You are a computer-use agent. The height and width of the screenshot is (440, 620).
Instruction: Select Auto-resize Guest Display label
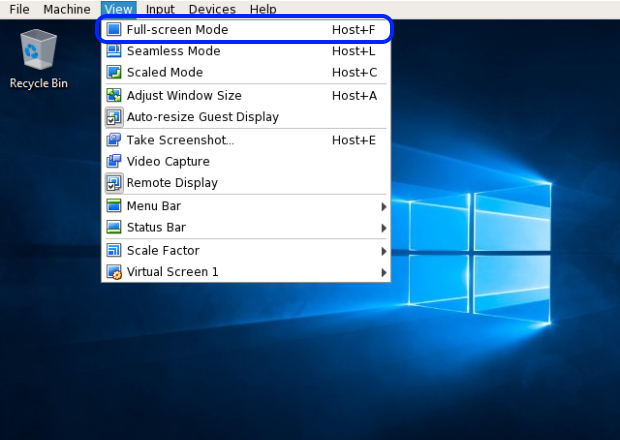point(203,117)
